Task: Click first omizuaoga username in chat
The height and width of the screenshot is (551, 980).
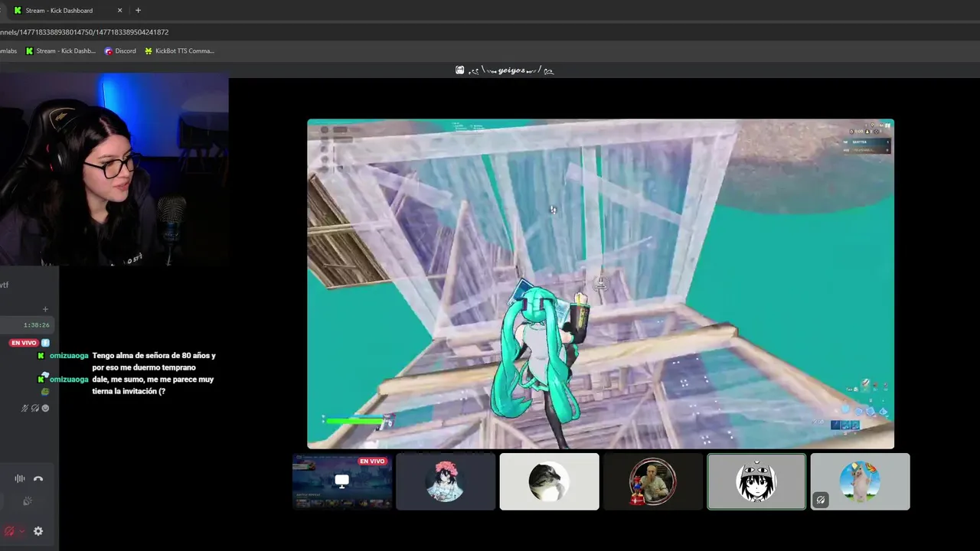Action: tap(69, 356)
